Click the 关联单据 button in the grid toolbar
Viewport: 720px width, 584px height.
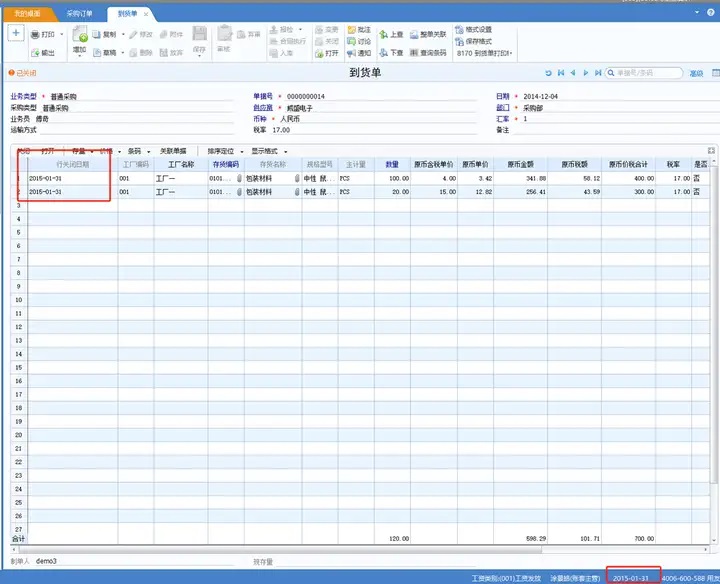coord(174,151)
